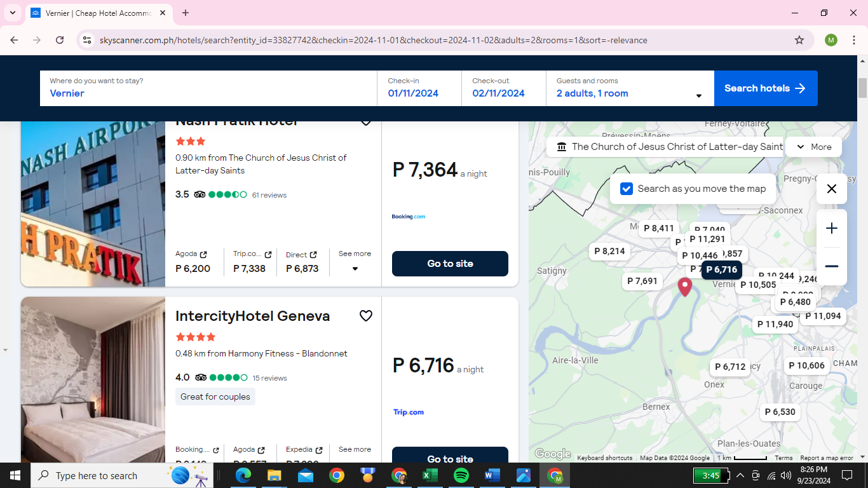This screenshot has height=488, width=868.
Task: Close the map panel with X
Action: coord(832,189)
